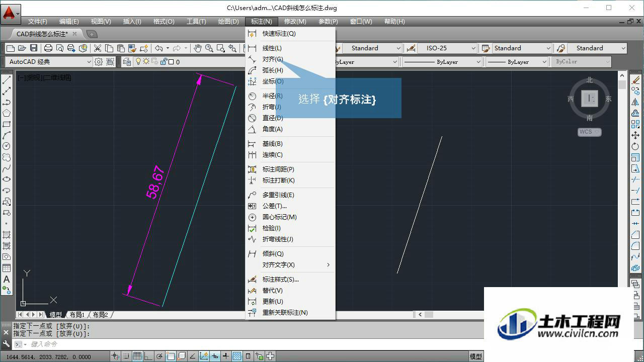The width and height of the screenshot is (644, 362).
Task: Toggle layer lock icon in layer toolbar
Action: [x=164, y=62]
